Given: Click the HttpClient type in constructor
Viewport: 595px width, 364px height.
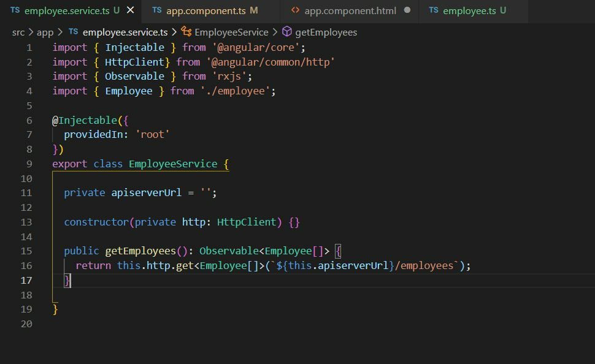Looking at the screenshot, I should coord(246,222).
